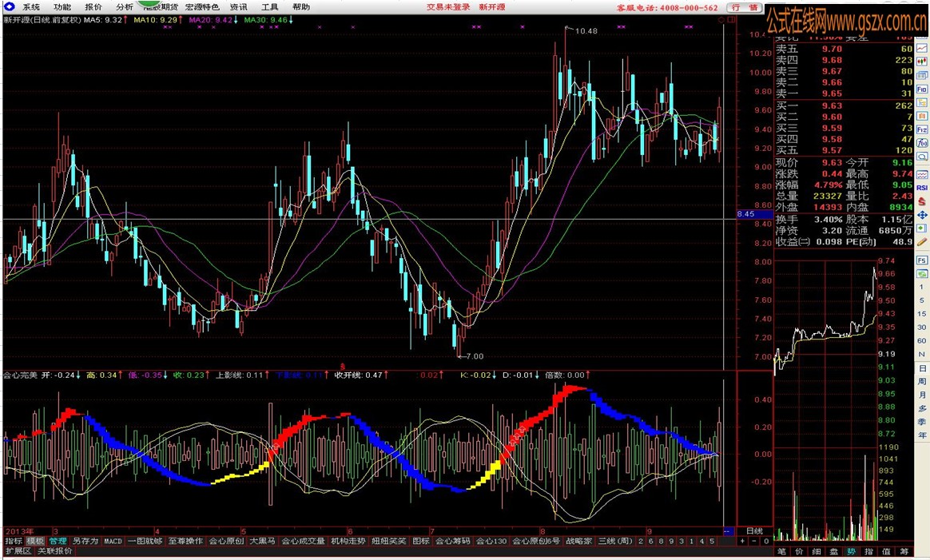Expand the 扩展区 area at bottom
The width and height of the screenshot is (930, 560).
(x=18, y=551)
